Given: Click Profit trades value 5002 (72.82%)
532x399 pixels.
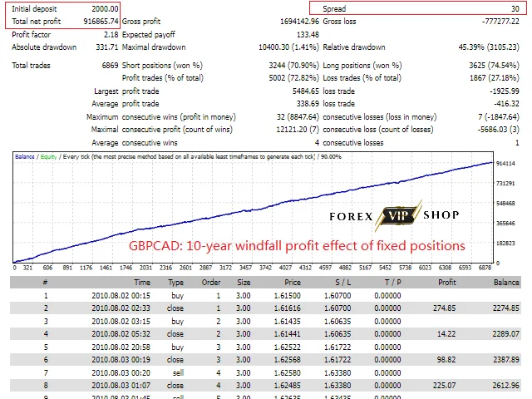Looking at the screenshot, I should point(293,78).
